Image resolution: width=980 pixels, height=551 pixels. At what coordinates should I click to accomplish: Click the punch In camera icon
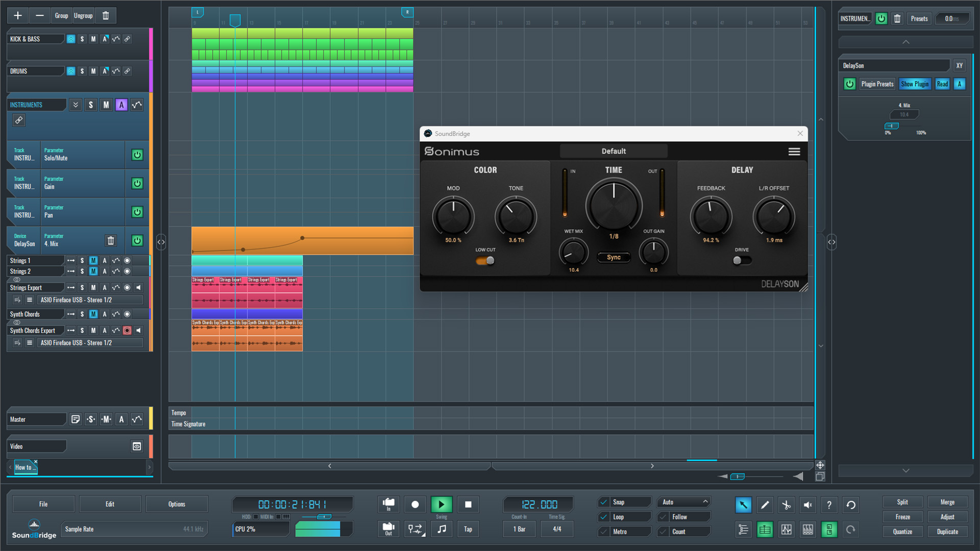coord(388,505)
